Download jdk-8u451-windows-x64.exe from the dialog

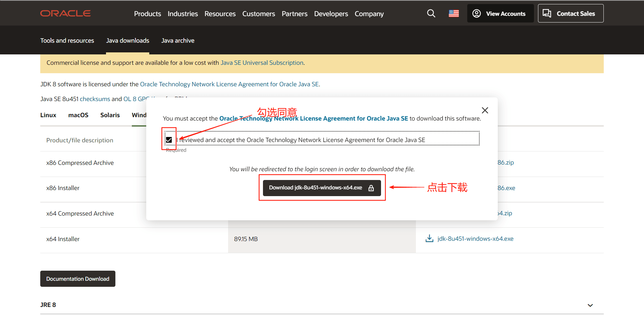click(322, 188)
